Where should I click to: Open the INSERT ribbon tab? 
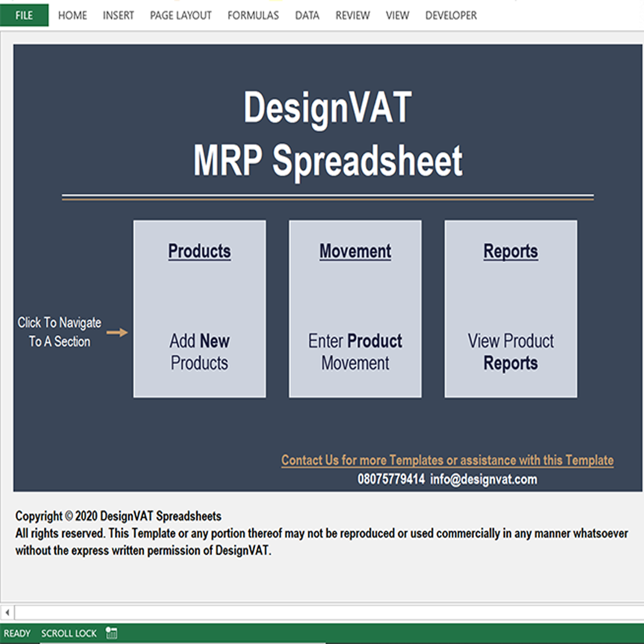tap(118, 16)
